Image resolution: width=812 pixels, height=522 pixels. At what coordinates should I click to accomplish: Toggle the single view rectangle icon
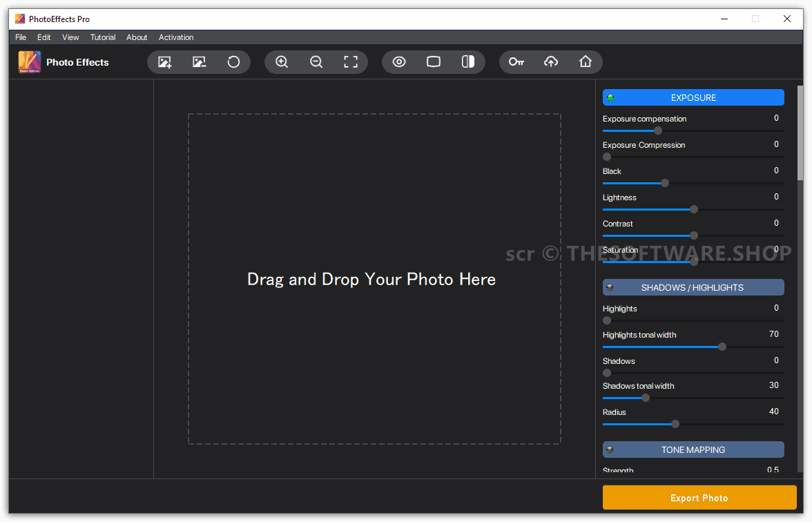point(434,62)
